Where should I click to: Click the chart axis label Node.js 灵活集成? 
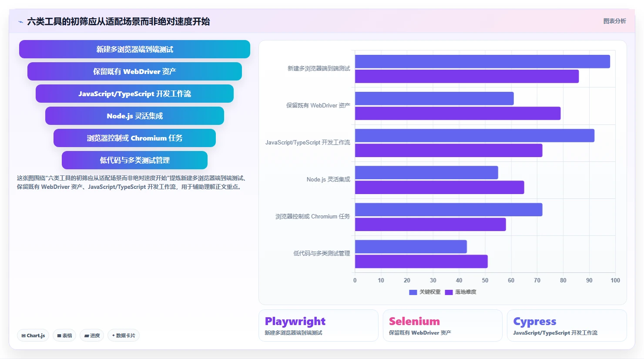pos(328,179)
